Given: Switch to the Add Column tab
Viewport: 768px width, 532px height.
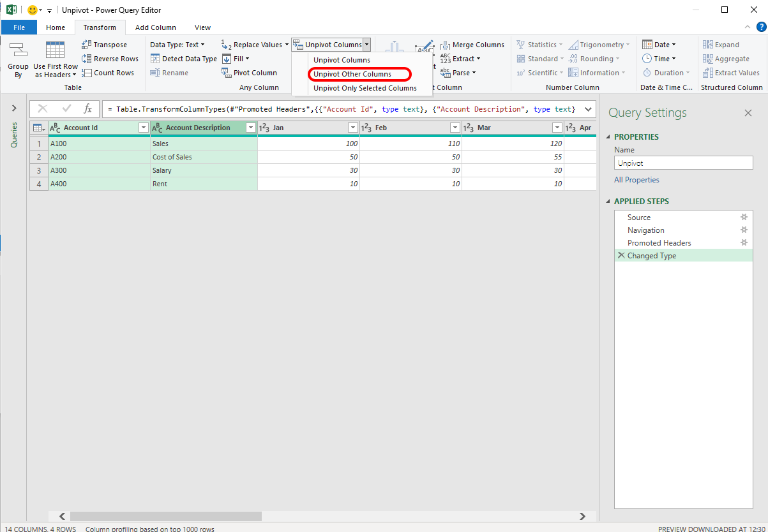Looking at the screenshot, I should pos(156,27).
